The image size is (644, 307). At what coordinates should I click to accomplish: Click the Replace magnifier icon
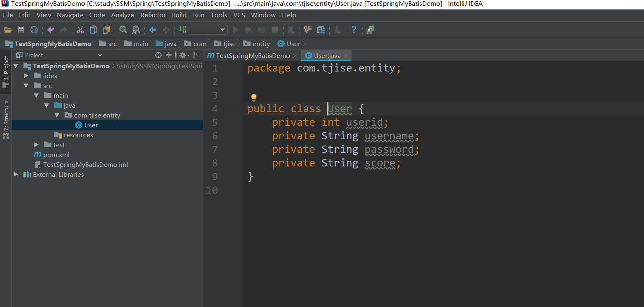135,30
